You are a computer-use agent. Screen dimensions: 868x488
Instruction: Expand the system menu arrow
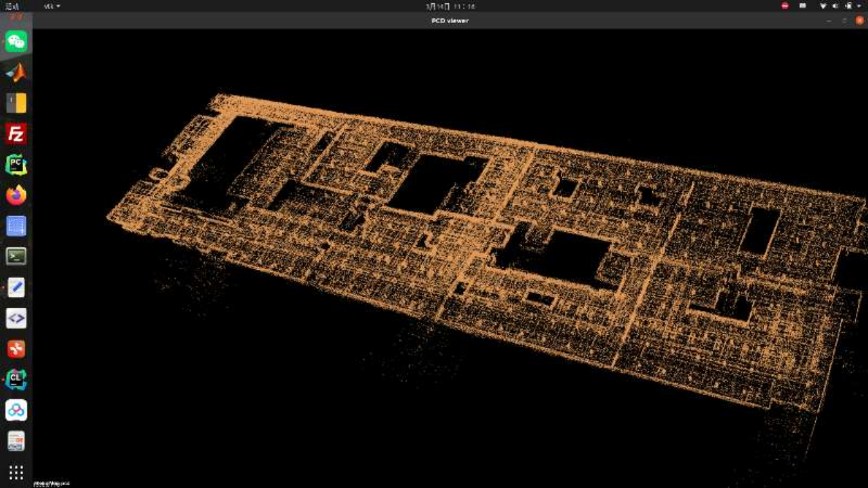859,6
